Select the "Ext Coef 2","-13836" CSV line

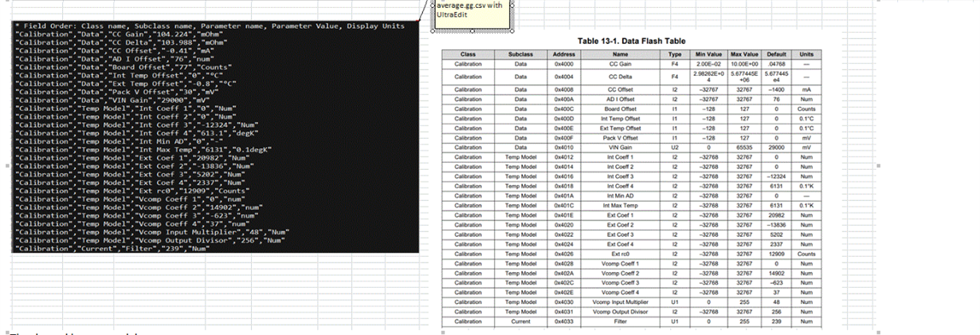pyautogui.click(x=135, y=166)
